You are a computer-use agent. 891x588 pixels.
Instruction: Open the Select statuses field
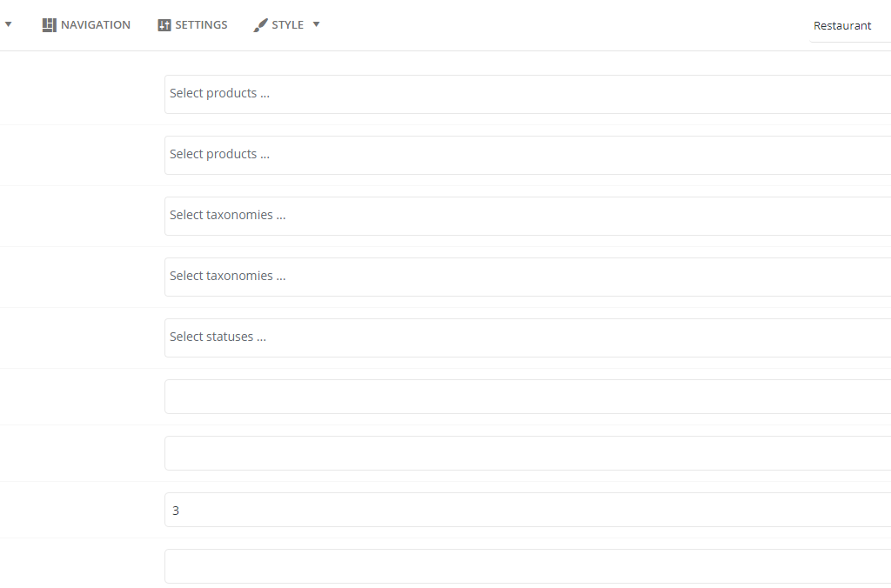coord(528,337)
